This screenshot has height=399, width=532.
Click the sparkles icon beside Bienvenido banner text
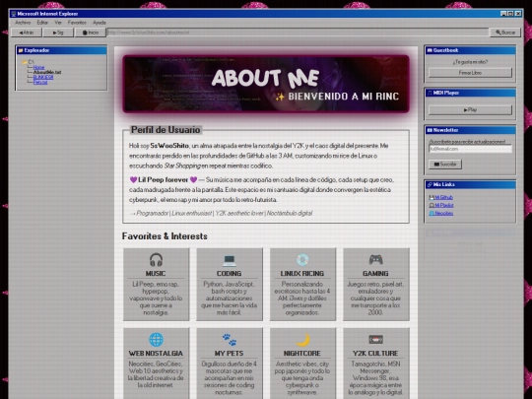coord(280,97)
